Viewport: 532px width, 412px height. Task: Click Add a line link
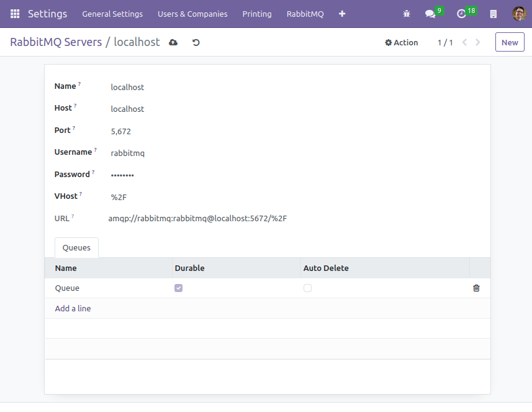[x=73, y=308]
